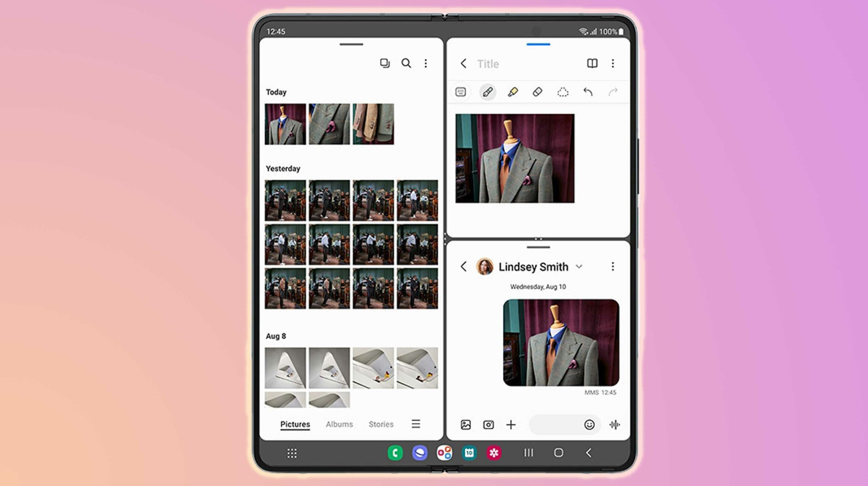Open Gallery hamburger menu

tap(416, 424)
